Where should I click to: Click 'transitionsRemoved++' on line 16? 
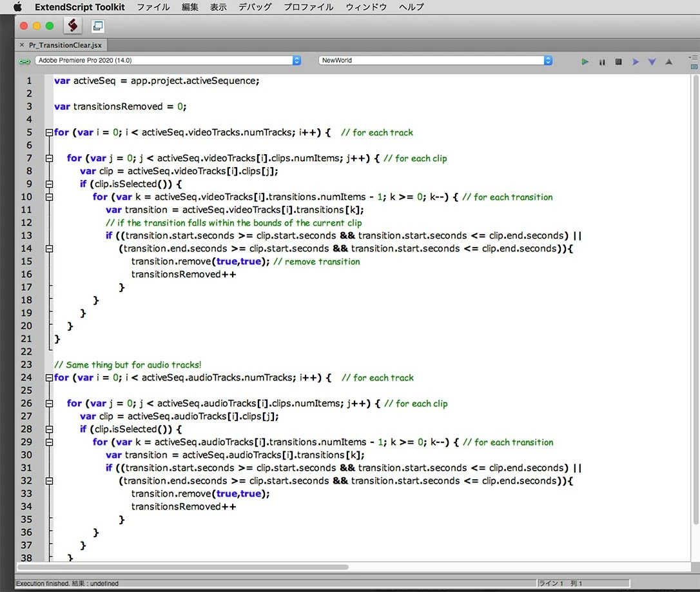click(x=184, y=274)
